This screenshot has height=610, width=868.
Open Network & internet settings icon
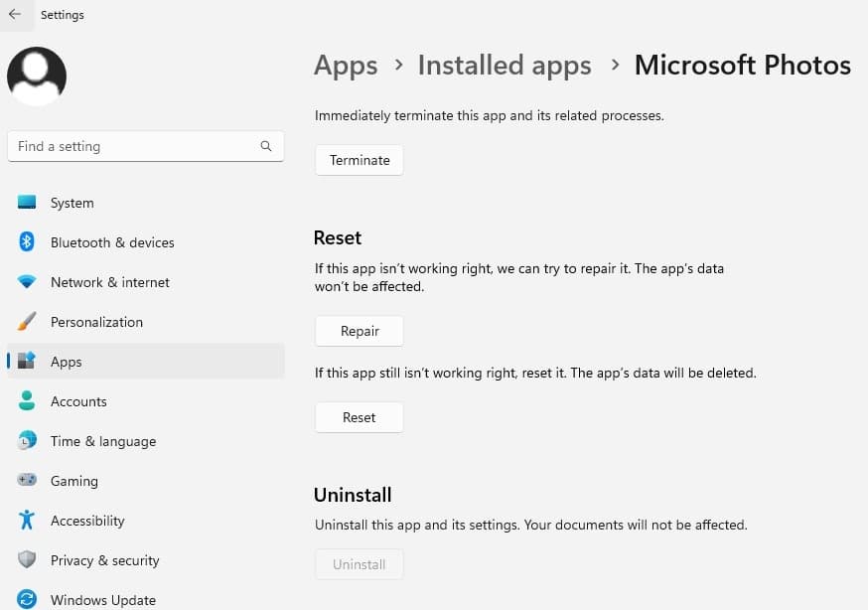point(26,281)
